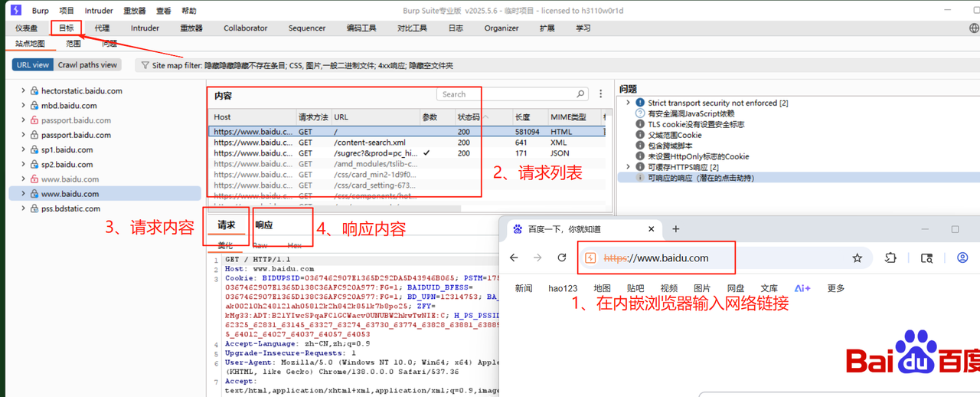This screenshot has height=397, width=980.
Task: Open the browser profile avatar icon
Action: (x=963, y=258)
